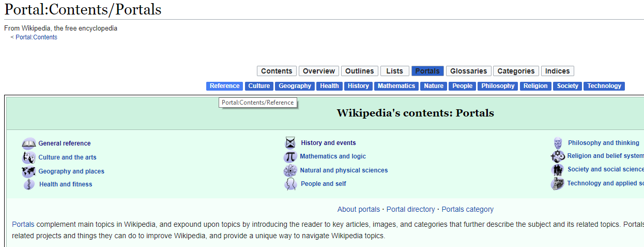Click the Technology subtopic button

point(604,86)
